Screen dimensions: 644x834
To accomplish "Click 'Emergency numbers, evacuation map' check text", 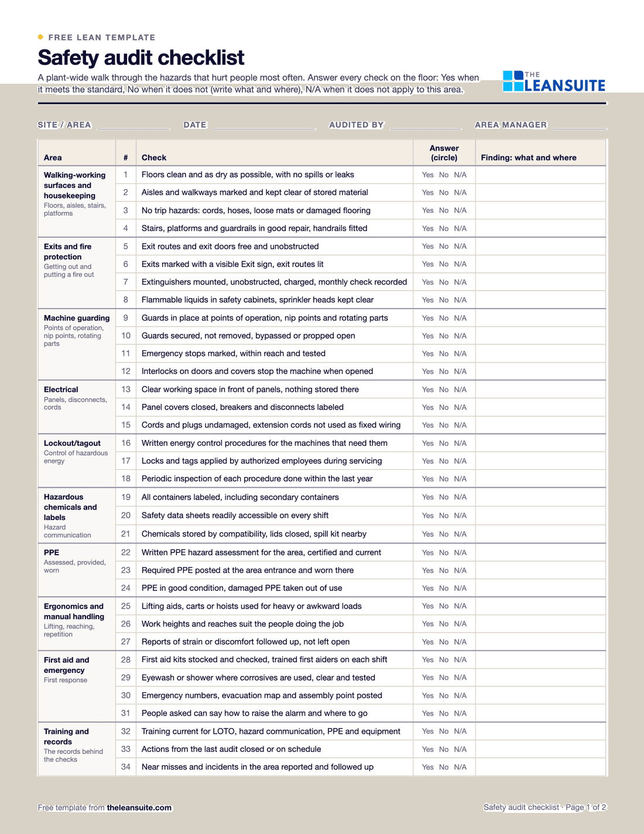I will 262,695.
